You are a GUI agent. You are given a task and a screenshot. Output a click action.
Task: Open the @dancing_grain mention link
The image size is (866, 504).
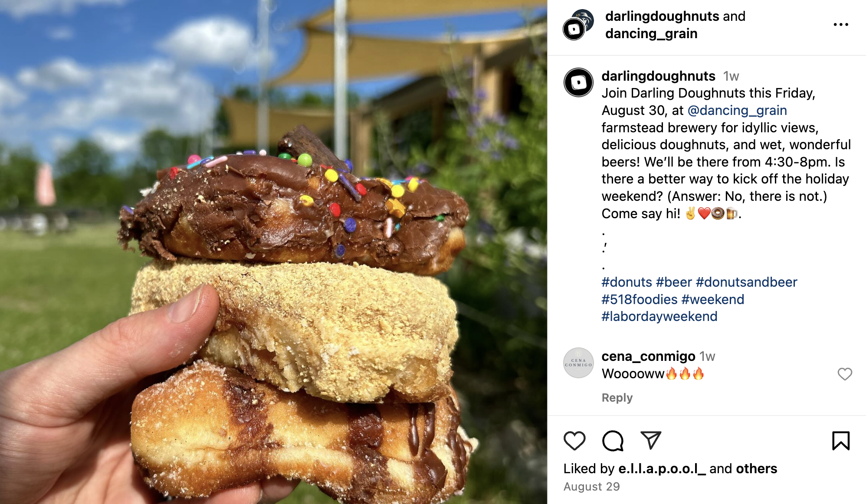[737, 110]
